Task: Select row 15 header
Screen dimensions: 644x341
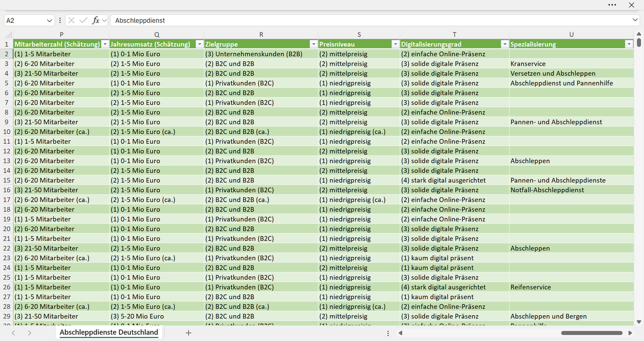Action: [x=7, y=180]
